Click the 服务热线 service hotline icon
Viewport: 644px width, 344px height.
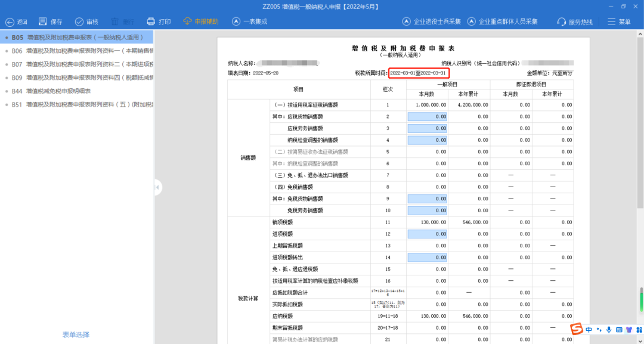(x=575, y=22)
